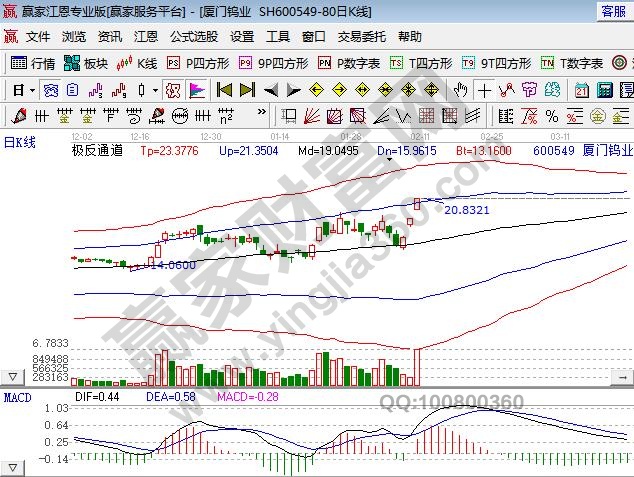
Task: Open the 行情 market quotes view
Action: coord(33,63)
